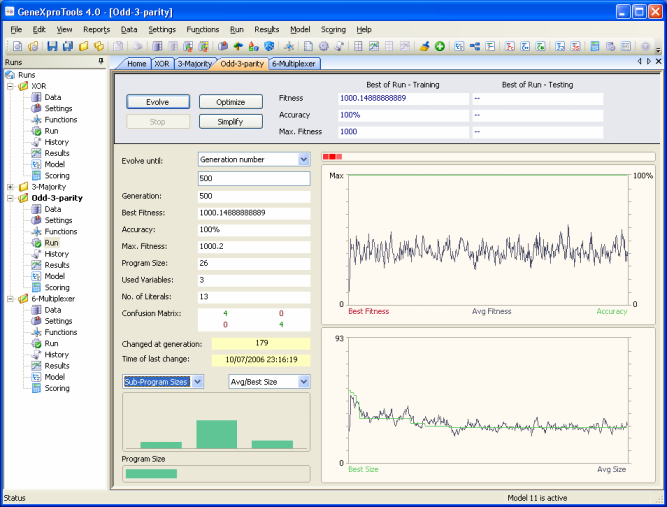Open Scoring under 6-Multiplexer run
Viewport: 667px width, 507px height.
[x=57, y=388]
